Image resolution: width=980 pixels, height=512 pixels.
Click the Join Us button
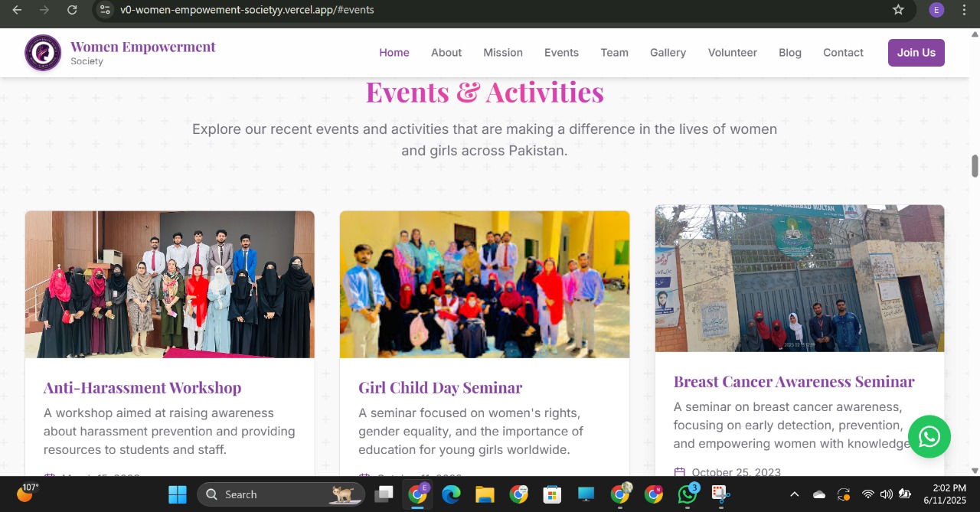[x=916, y=53]
